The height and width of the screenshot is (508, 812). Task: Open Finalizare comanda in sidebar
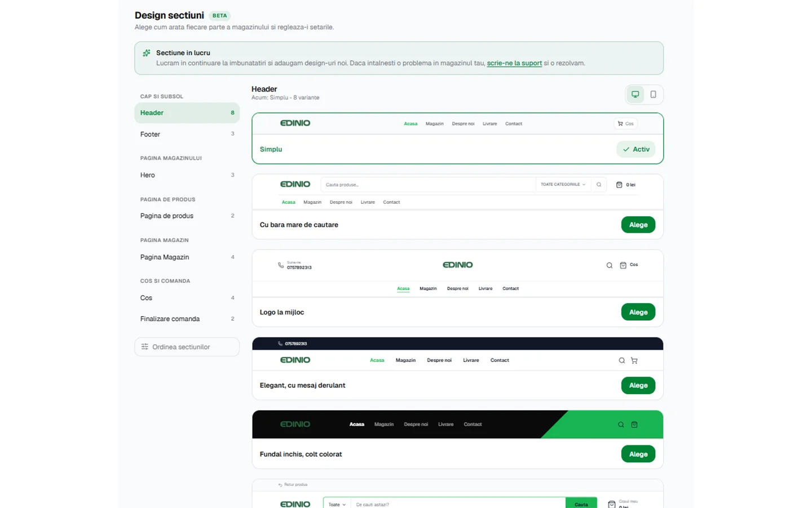click(x=187, y=319)
